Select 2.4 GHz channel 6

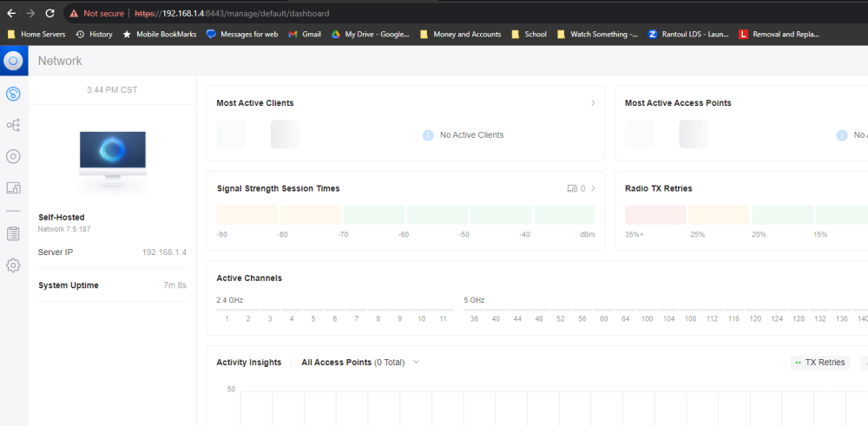coord(335,318)
